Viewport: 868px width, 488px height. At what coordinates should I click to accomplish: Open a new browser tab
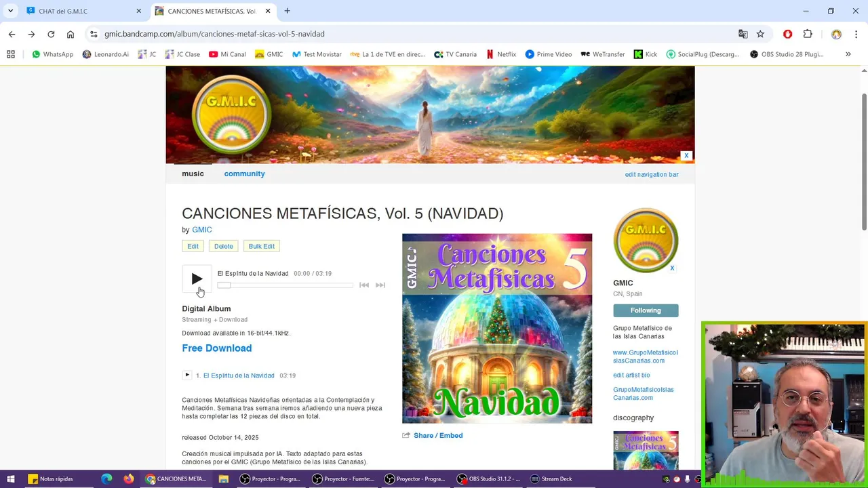[x=287, y=11]
